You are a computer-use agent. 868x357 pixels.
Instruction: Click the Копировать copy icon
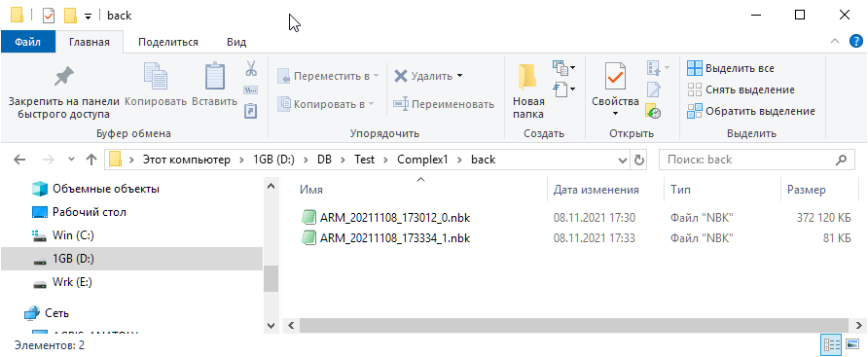[156, 77]
